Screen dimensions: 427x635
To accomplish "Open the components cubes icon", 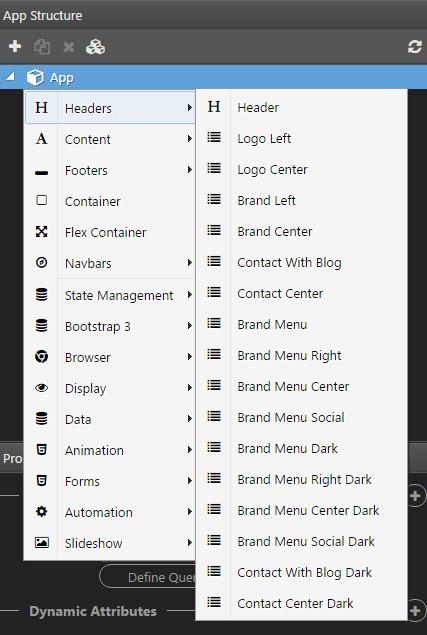I will click(x=96, y=47).
